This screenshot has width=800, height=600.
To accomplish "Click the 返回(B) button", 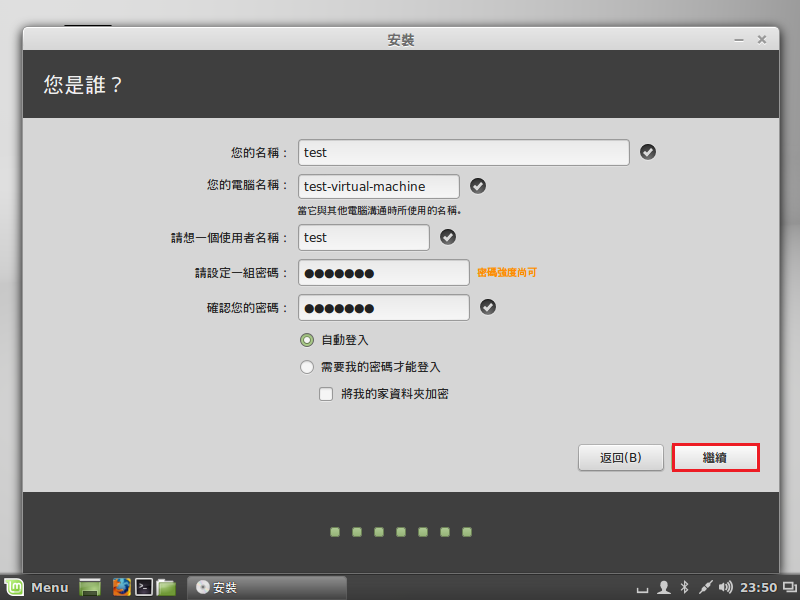I will [x=620, y=458].
